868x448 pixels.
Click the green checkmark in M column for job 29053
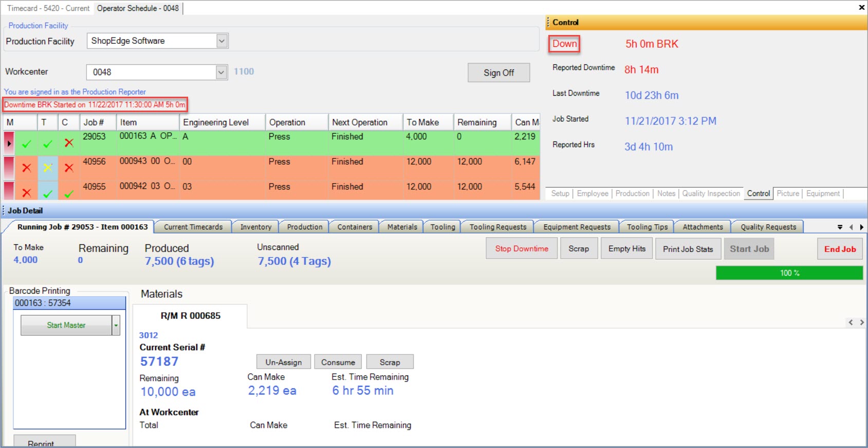point(26,144)
